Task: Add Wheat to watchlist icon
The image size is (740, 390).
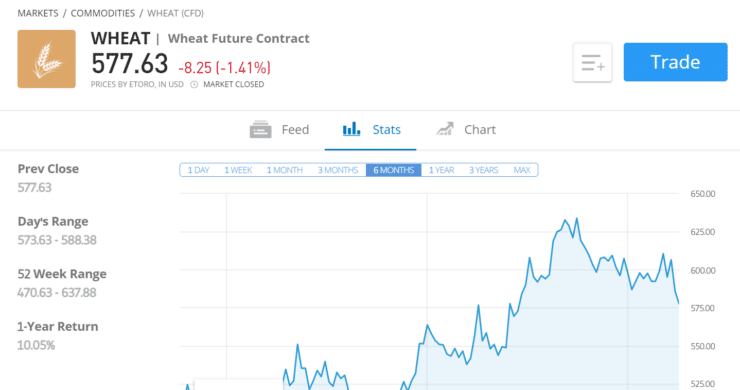Action: point(592,62)
